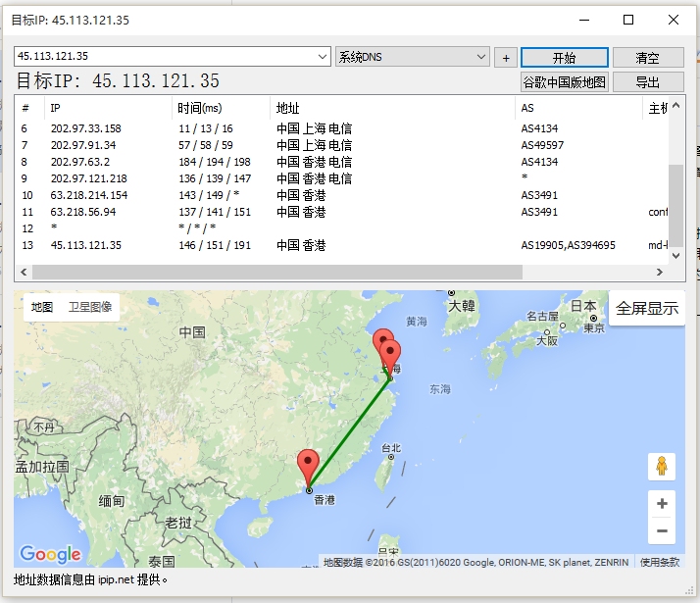The height and width of the screenshot is (603, 700).
Task: Switch map to 地图 view
Action: pos(42,307)
